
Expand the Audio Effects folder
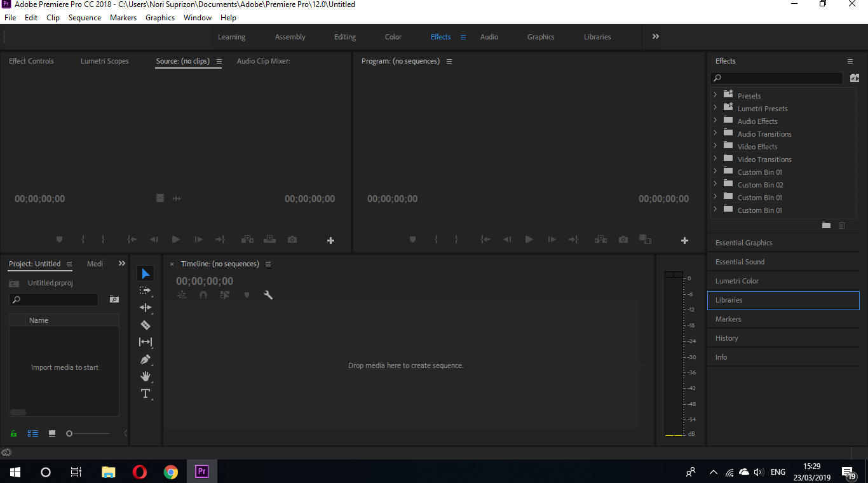715,120
